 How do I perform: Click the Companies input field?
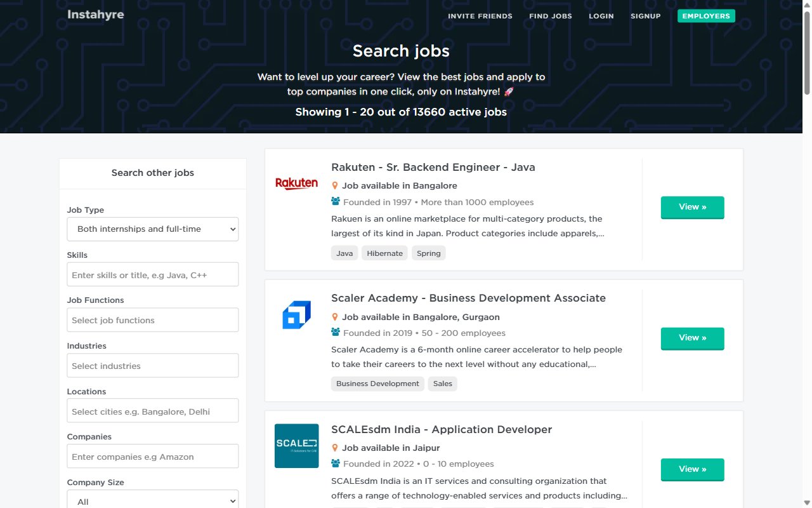(153, 457)
